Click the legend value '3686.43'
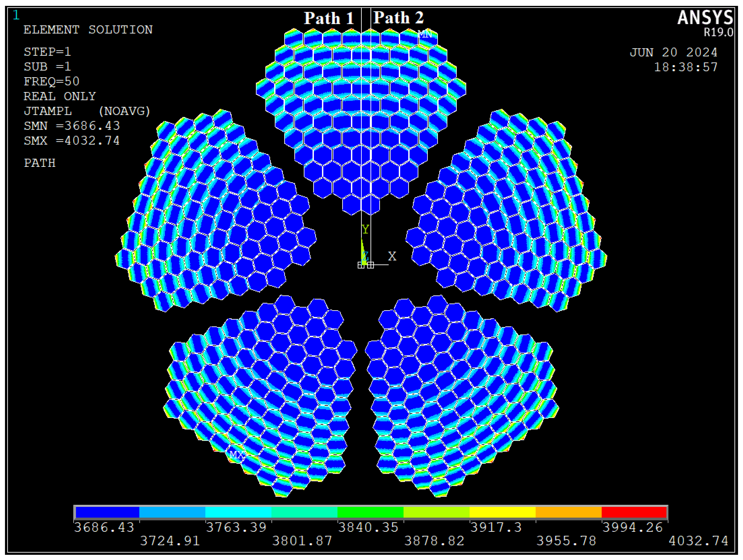 click(104, 527)
